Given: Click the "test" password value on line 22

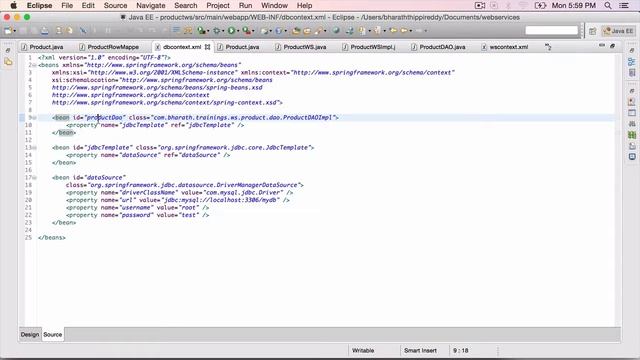Looking at the screenshot, I should [189, 215].
